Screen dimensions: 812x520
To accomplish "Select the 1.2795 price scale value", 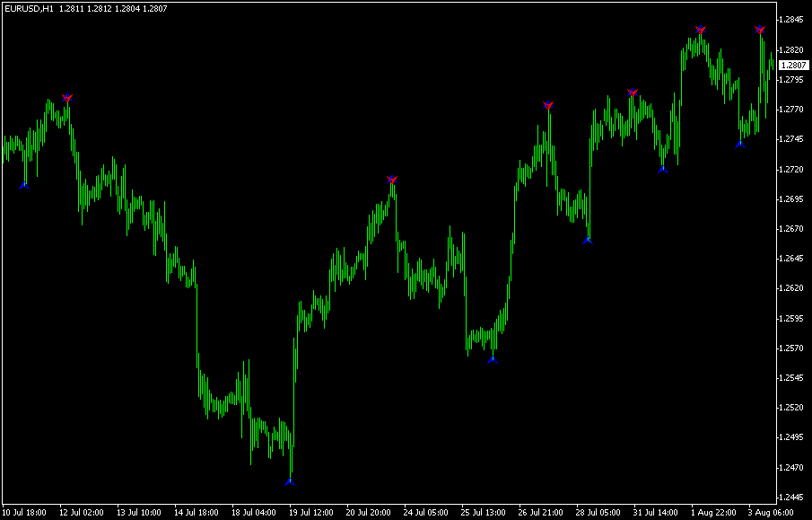I will coord(793,79).
